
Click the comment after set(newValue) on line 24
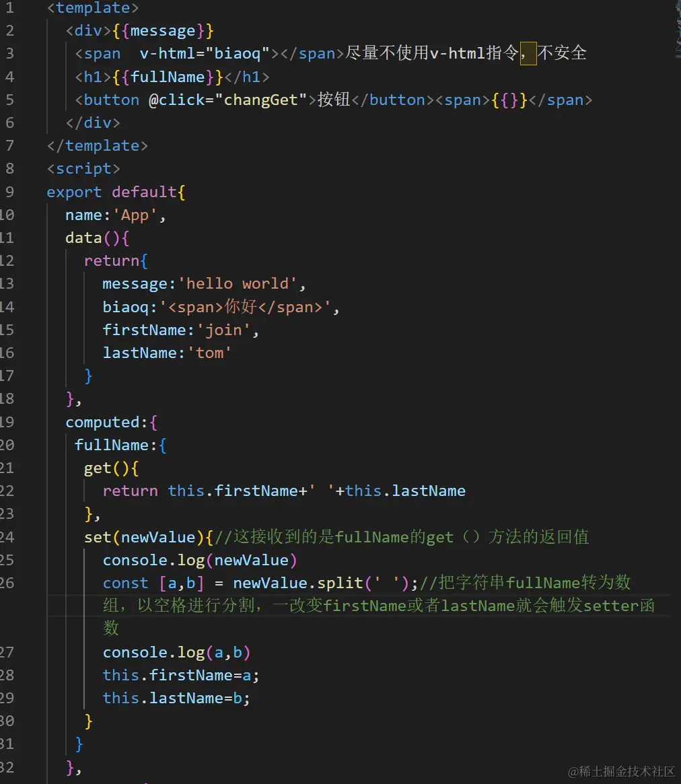coord(402,537)
